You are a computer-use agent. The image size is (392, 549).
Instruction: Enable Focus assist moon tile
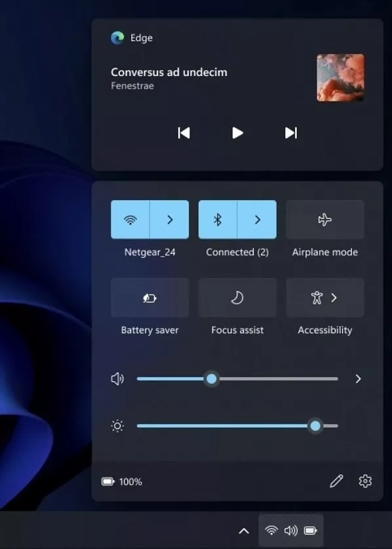(x=237, y=298)
